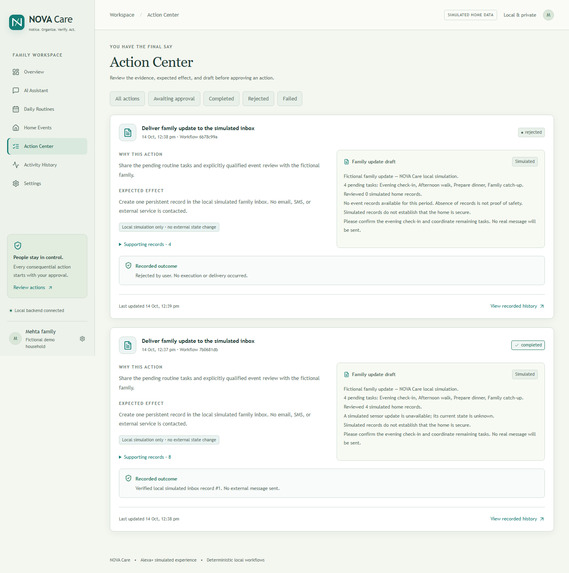Click document icon of rejected action card
This screenshot has width=569, height=573.
tap(128, 132)
